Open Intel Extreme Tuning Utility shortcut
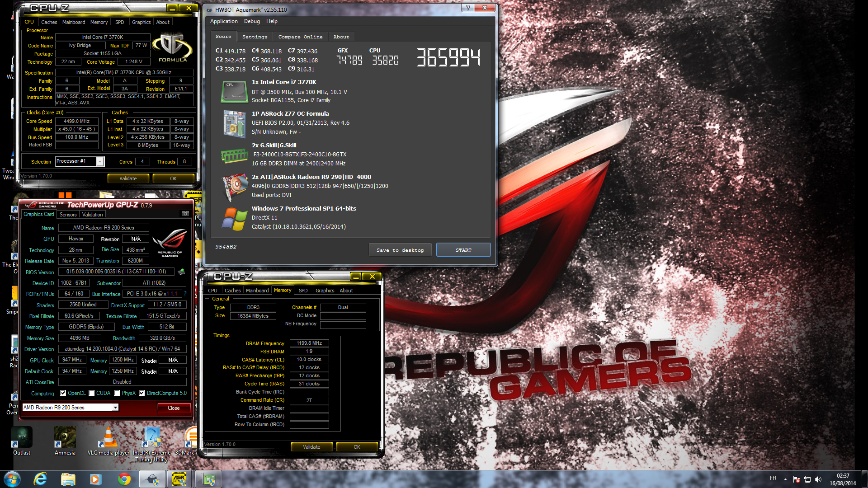868x488 pixels. coord(151,445)
